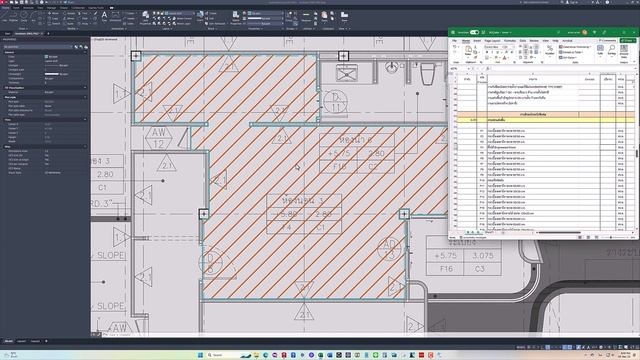Click the Insert block icon

coord(200,16)
